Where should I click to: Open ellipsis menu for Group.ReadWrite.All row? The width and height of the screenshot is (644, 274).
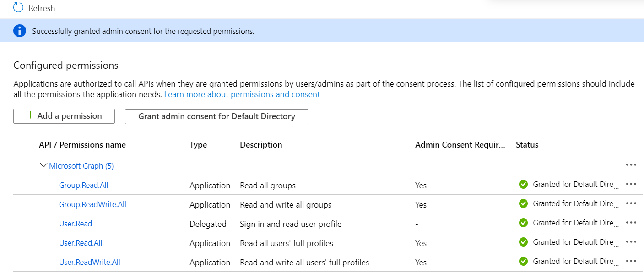coord(631,203)
